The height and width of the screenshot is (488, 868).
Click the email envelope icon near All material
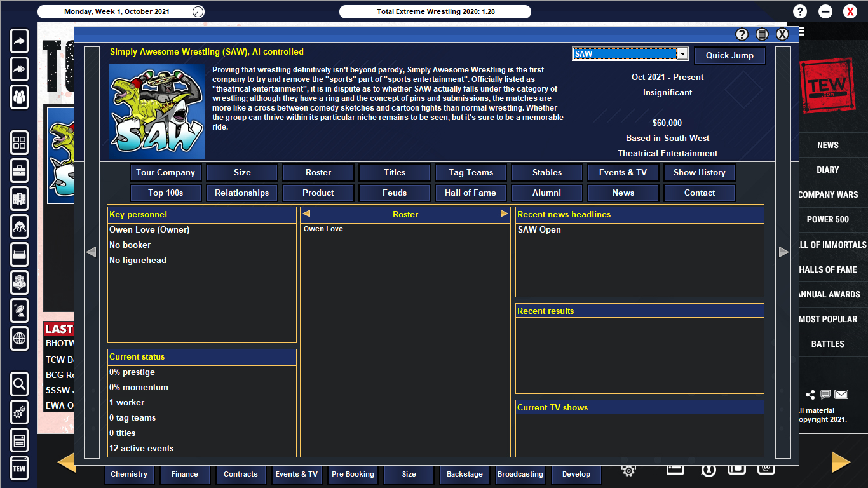point(841,394)
